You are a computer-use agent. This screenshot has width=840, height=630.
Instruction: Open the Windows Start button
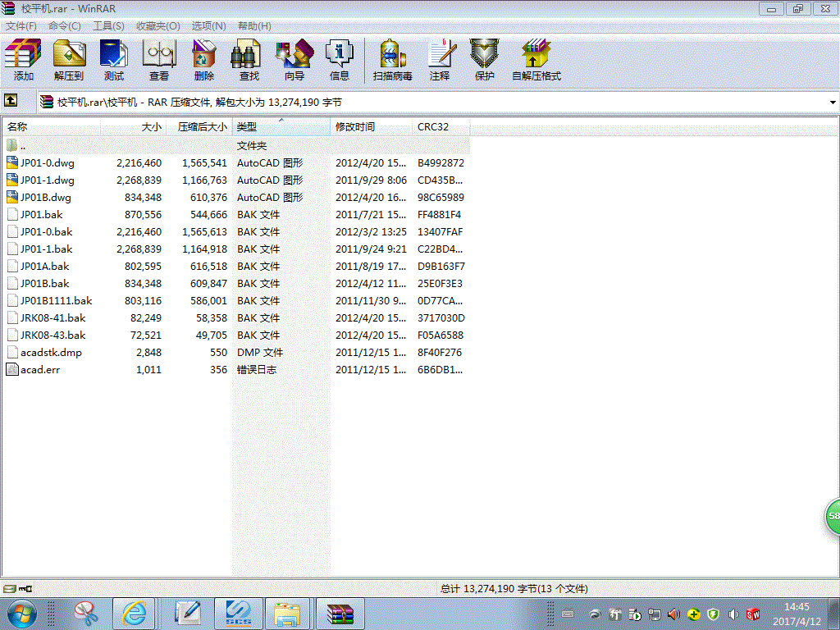pyautogui.click(x=22, y=614)
